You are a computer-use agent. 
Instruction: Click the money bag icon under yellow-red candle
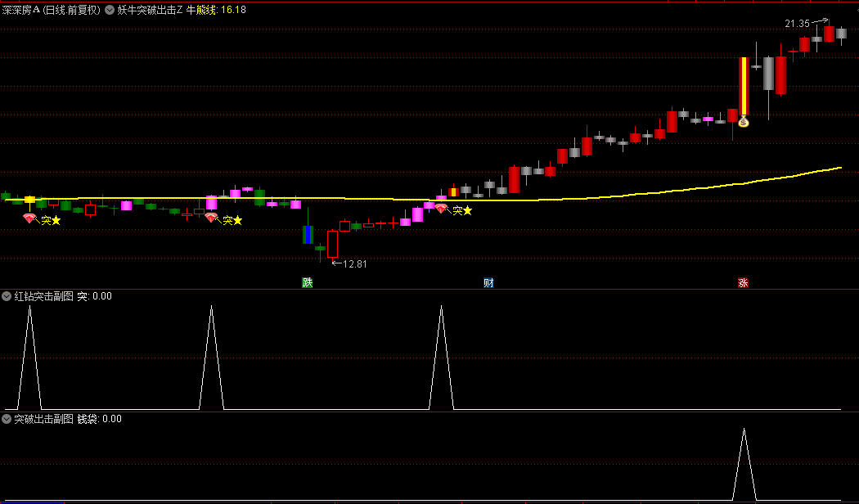(x=744, y=122)
